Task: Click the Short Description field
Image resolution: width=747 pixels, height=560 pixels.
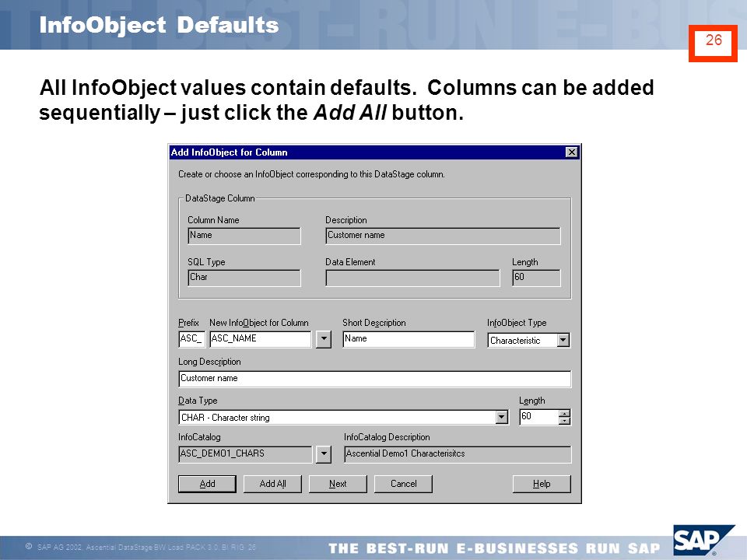Action: (x=409, y=339)
